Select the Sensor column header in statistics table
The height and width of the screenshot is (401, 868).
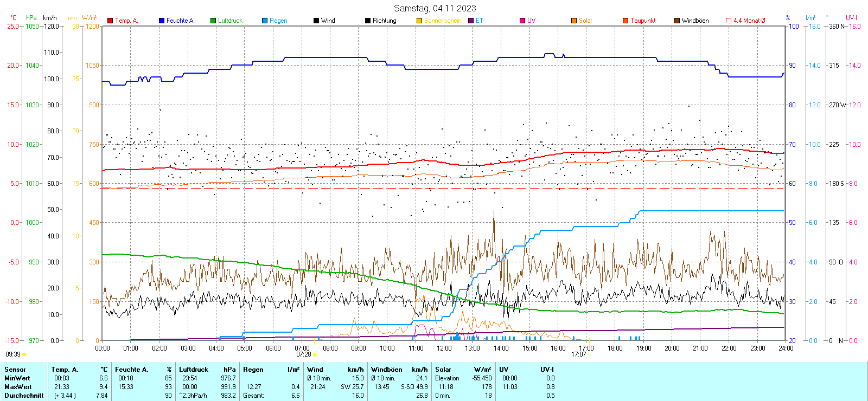[15, 370]
